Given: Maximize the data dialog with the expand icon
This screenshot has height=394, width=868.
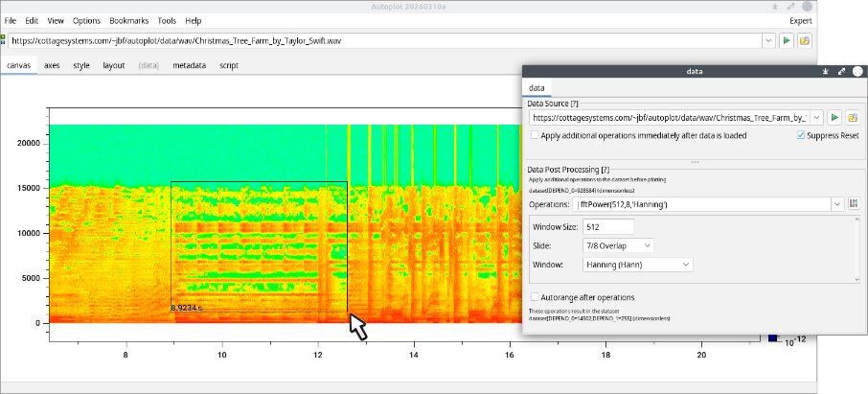Looking at the screenshot, I should click(840, 72).
